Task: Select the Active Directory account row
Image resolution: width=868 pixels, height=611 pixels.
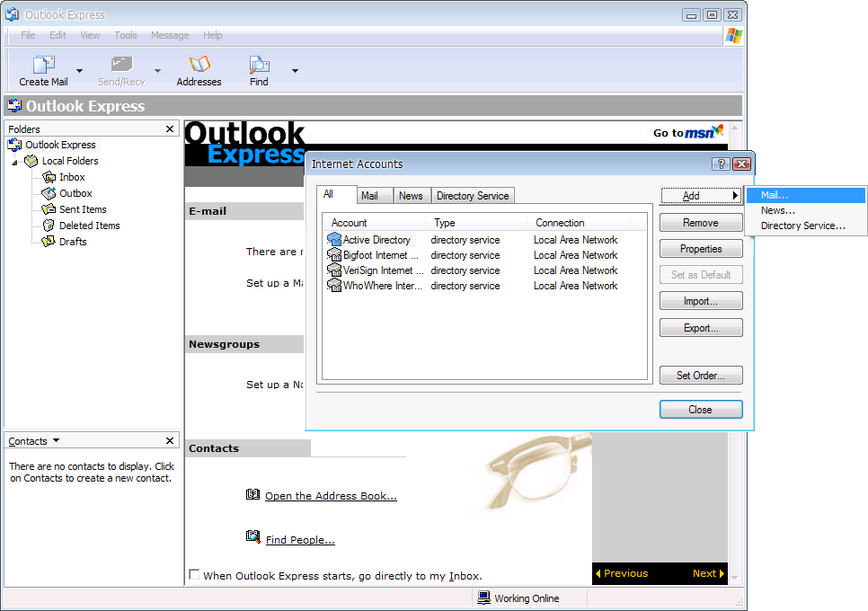Action: tap(376, 240)
